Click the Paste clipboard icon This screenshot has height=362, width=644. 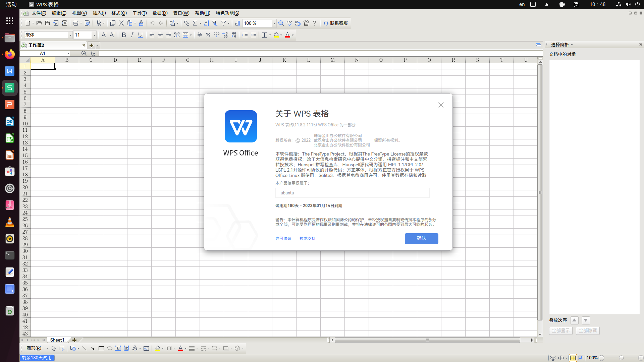click(x=130, y=23)
